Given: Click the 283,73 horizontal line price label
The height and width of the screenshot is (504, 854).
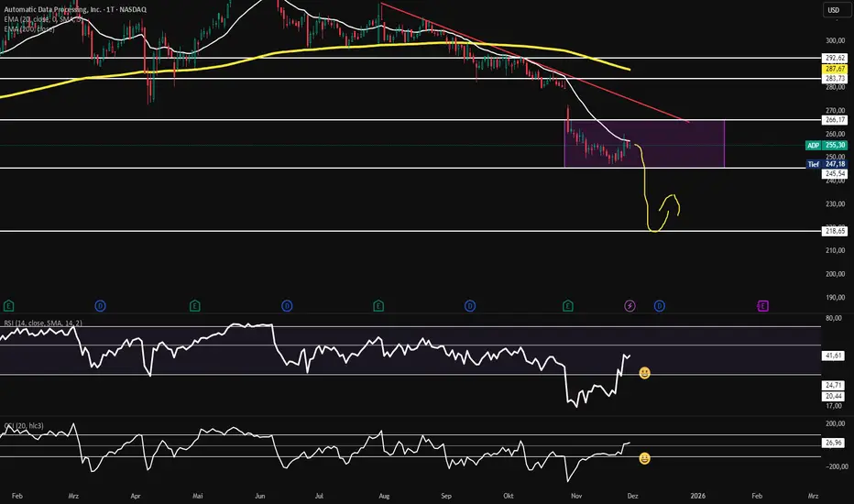Looking at the screenshot, I should click(x=835, y=79).
